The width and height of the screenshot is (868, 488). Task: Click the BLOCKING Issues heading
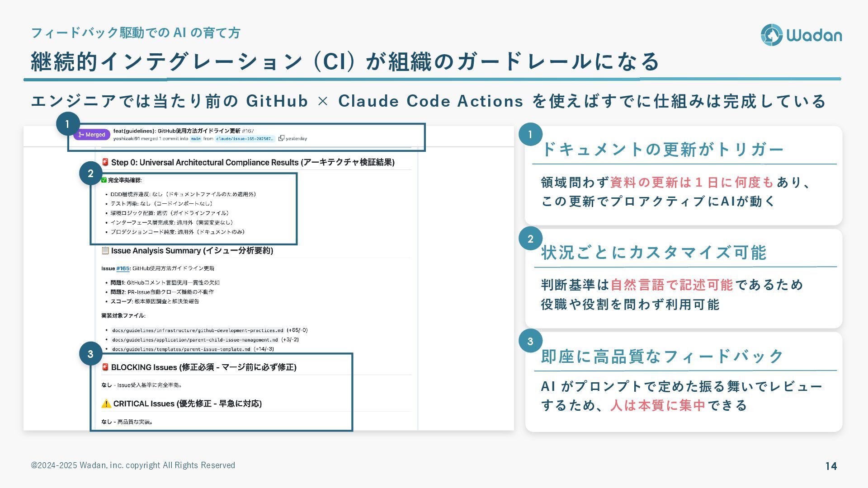[204, 367]
